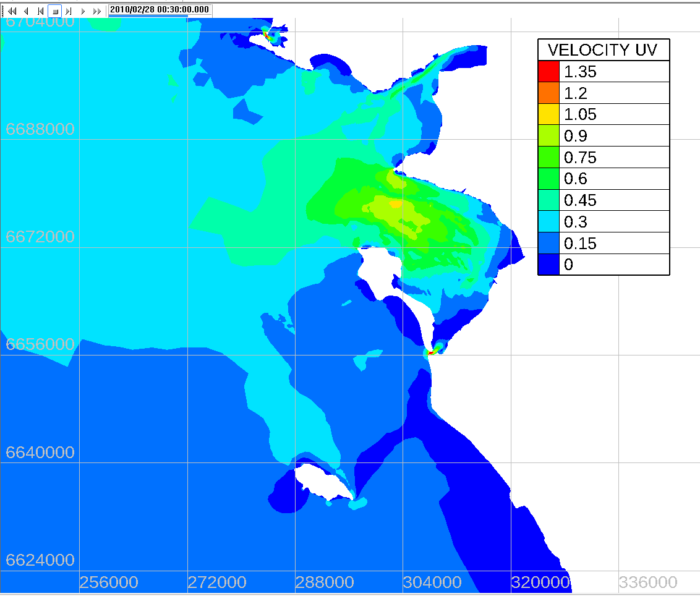Click the lime 0.9 legend swatch
The image size is (700, 596).
tap(548, 136)
